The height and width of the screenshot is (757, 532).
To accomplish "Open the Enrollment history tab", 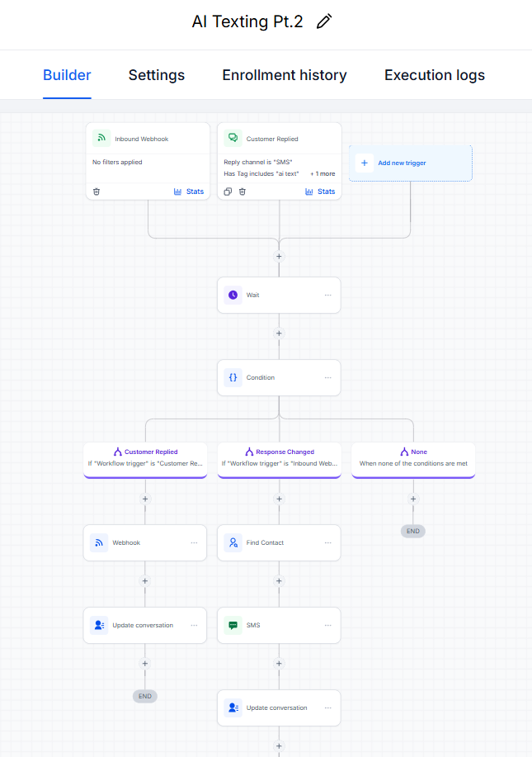I will 285,75.
